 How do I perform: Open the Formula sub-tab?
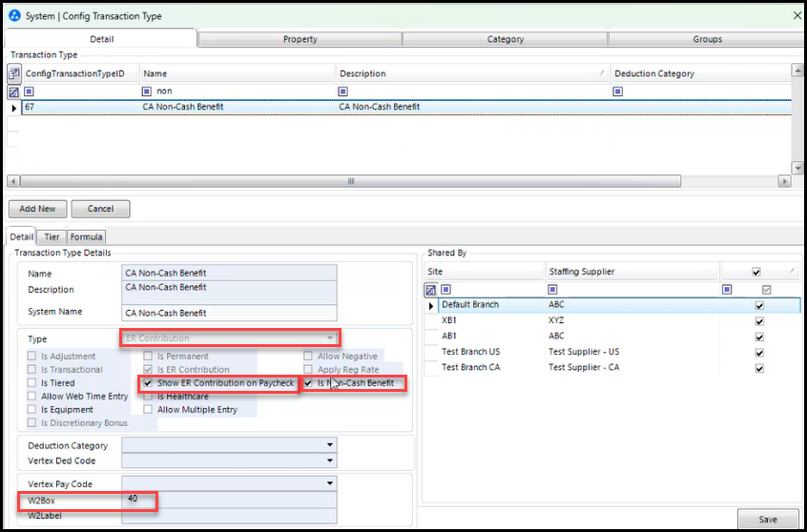[87, 237]
